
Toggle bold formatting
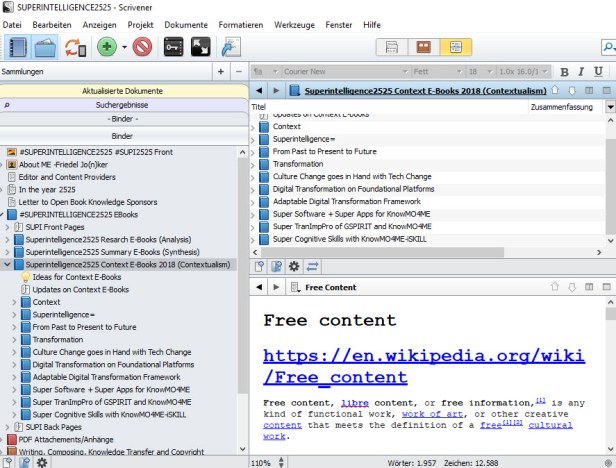pyautogui.click(x=565, y=72)
